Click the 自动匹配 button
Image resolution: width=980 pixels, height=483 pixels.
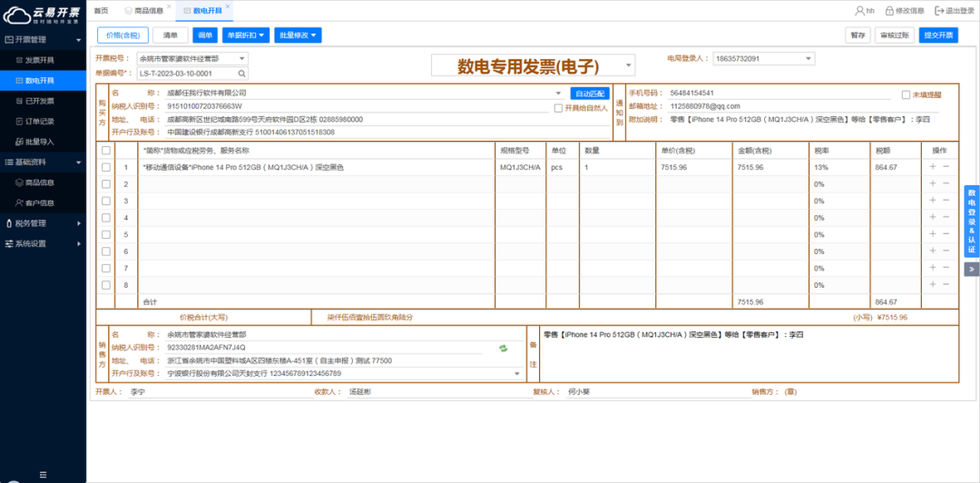coord(590,94)
